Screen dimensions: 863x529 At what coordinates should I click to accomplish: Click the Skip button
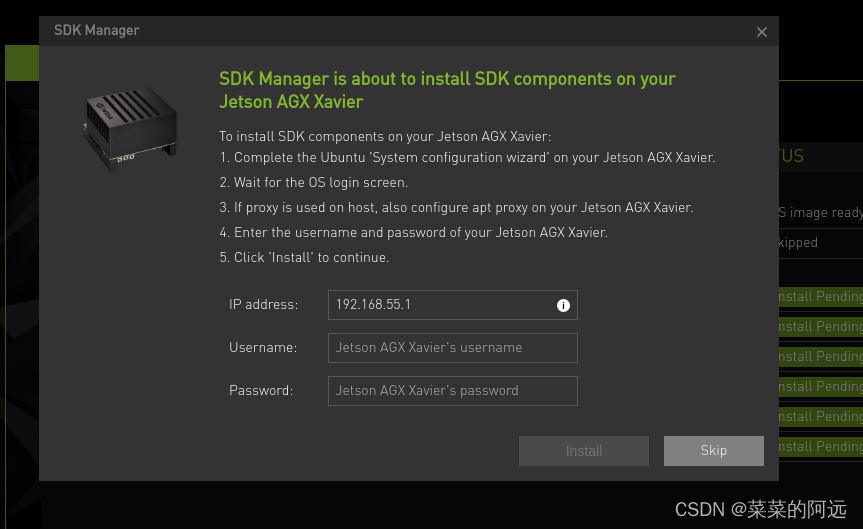pos(714,451)
